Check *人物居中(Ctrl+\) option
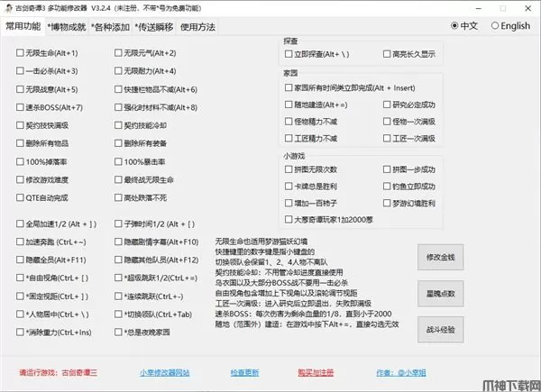 point(20,315)
